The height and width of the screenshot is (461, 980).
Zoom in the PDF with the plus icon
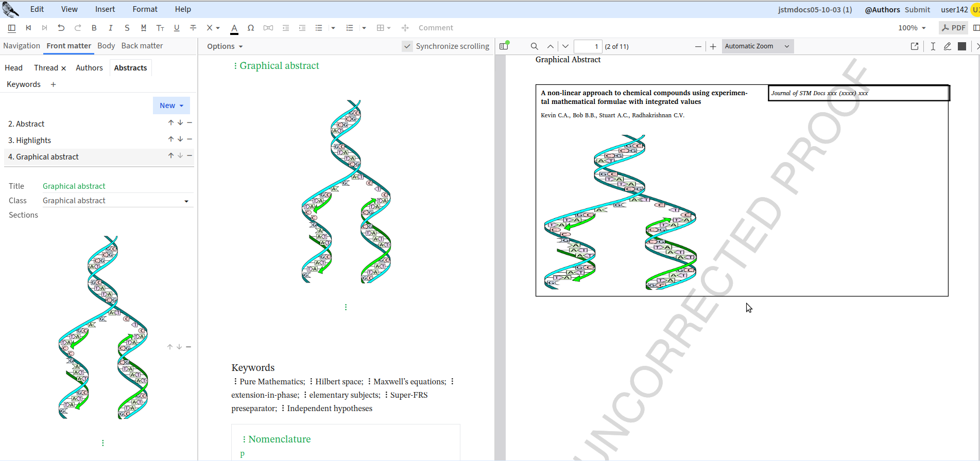click(x=713, y=46)
